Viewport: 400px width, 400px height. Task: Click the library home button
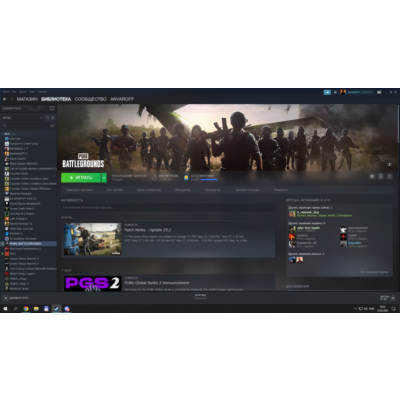point(23,108)
